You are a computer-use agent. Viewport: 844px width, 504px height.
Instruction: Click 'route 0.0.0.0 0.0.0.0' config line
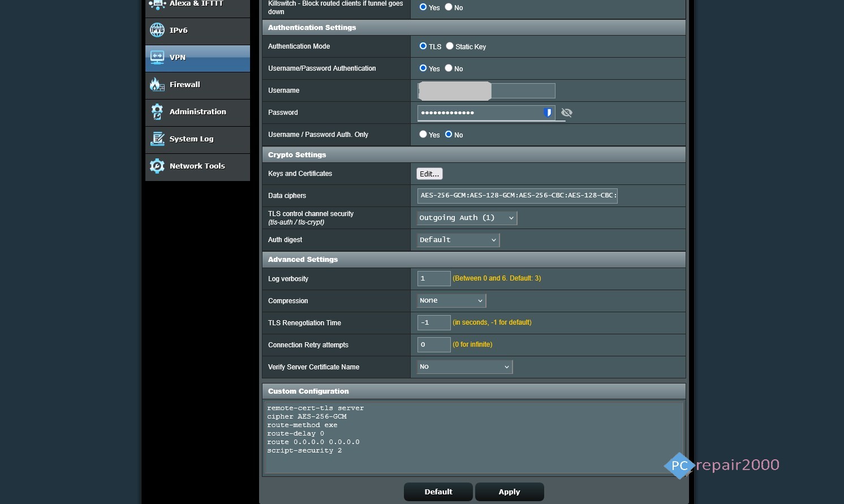[x=313, y=442]
